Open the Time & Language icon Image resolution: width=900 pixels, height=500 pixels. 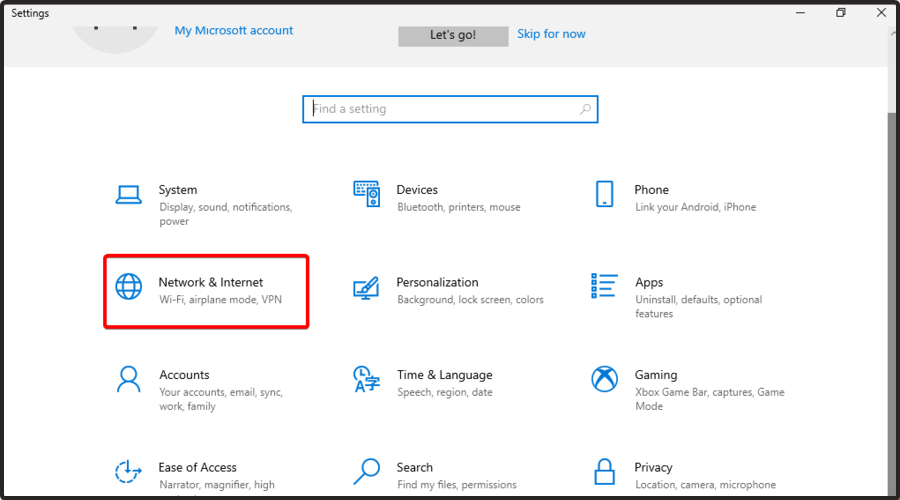(x=367, y=379)
